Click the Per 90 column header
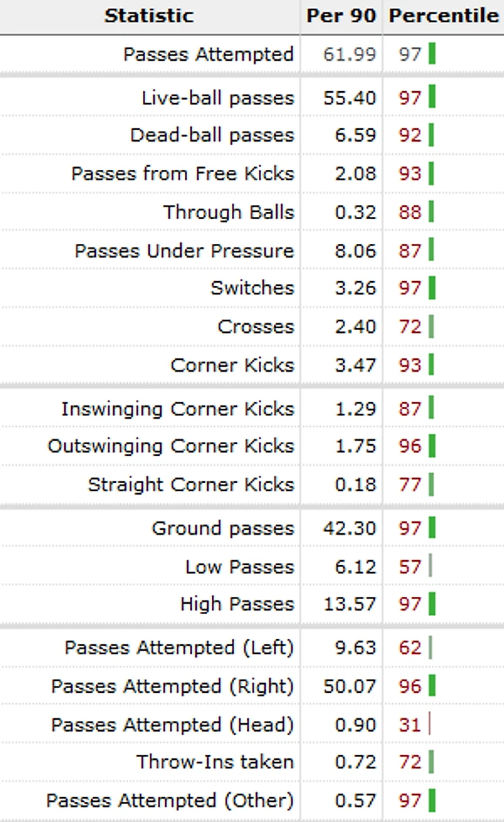The image size is (504, 822). 341,16
